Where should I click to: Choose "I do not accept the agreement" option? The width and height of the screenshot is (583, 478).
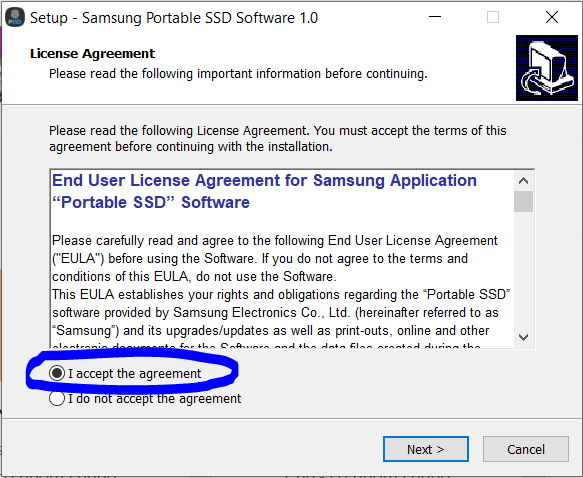tap(57, 398)
